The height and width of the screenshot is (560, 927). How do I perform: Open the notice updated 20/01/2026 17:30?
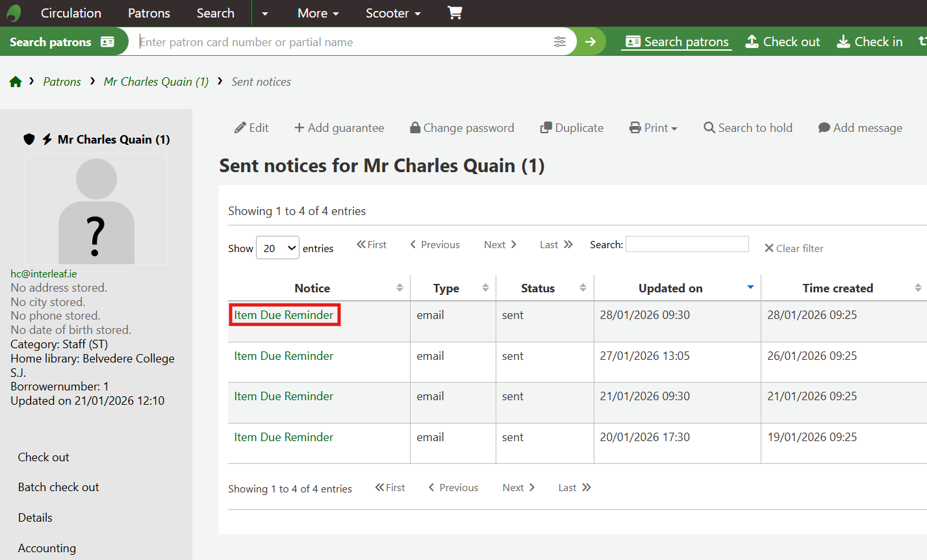click(284, 437)
